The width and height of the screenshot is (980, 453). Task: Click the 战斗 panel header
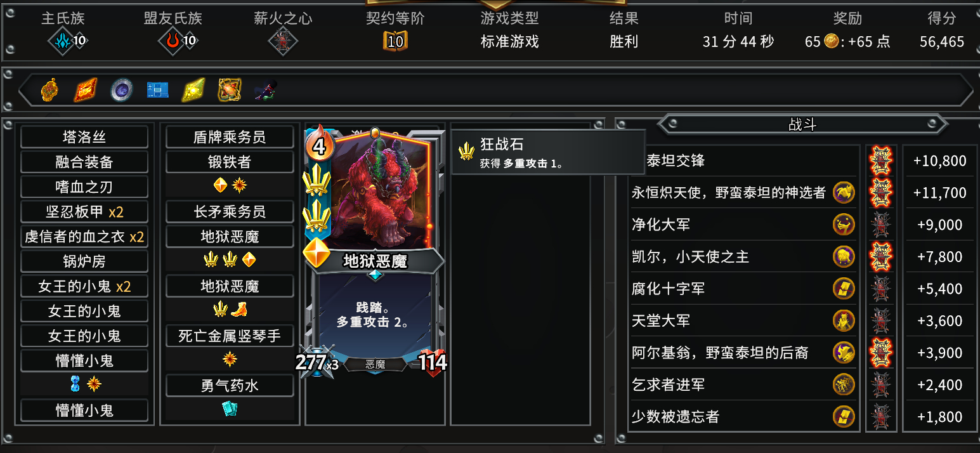802,125
